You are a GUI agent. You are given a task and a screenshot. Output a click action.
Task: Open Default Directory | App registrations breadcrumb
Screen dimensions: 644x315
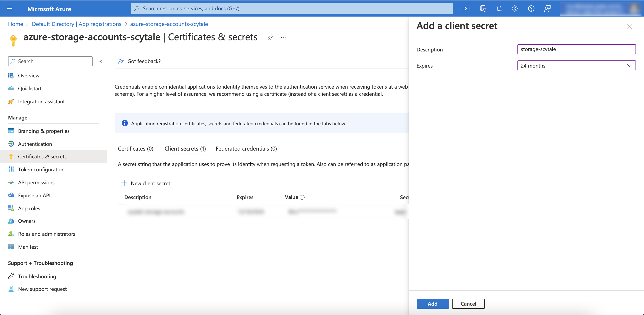pyautogui.click(x=76, y=24)
